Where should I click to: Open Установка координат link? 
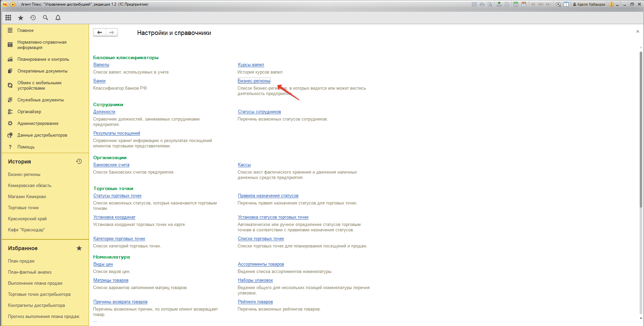[x=114, y=217]
